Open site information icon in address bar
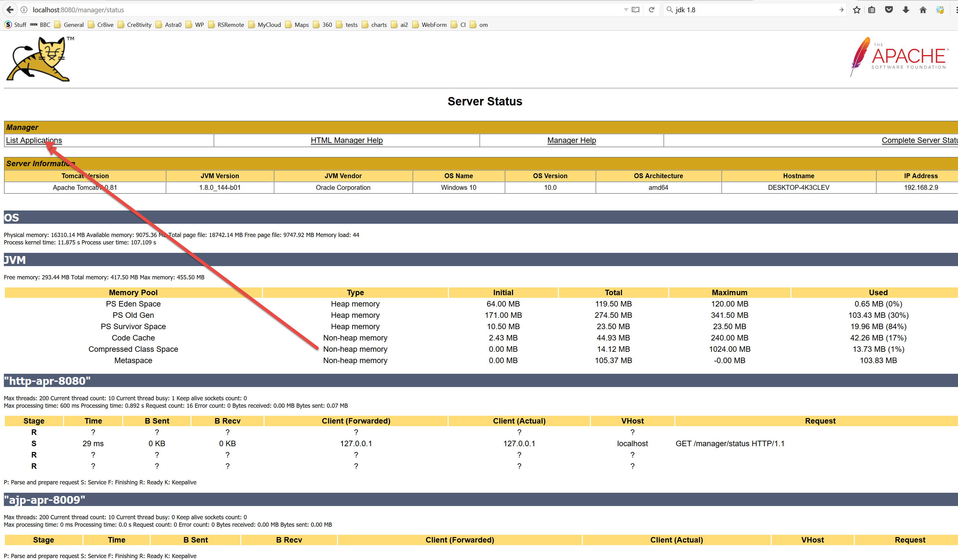The height and width of the screenshot is (560, 958). pyautogui.click(x=24, y=9)
